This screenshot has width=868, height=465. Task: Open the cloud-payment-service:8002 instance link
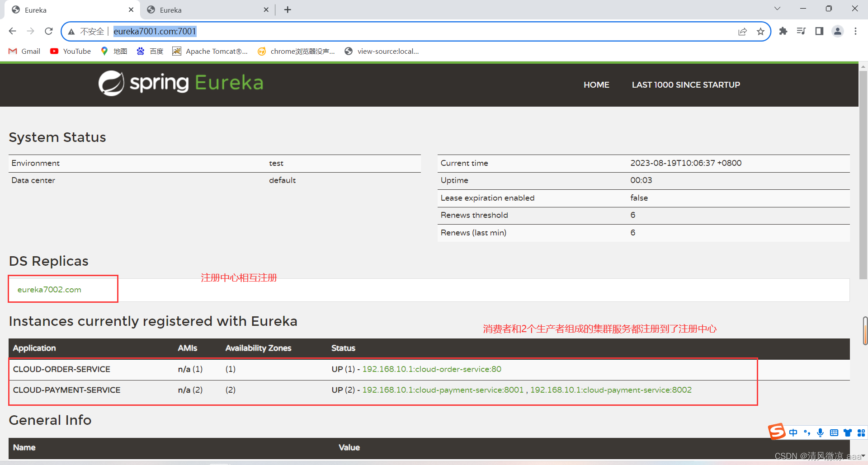[x=611, y=390]
